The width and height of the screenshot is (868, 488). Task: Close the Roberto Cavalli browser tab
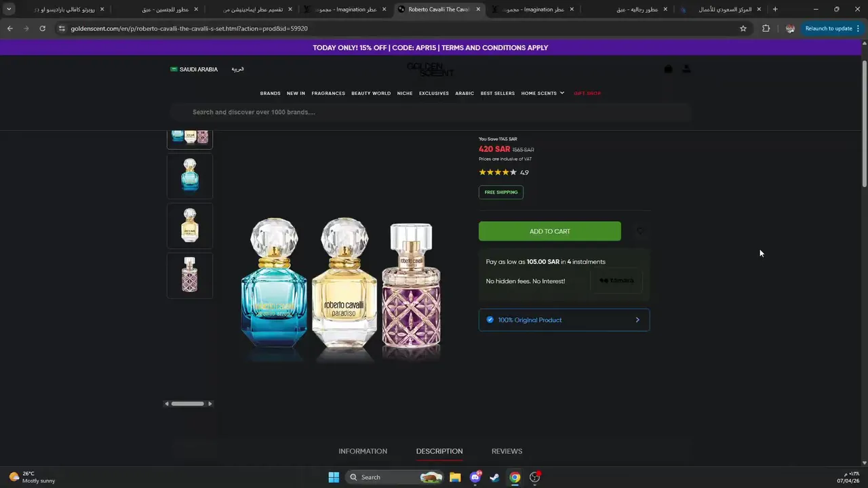tap(478, 9)
